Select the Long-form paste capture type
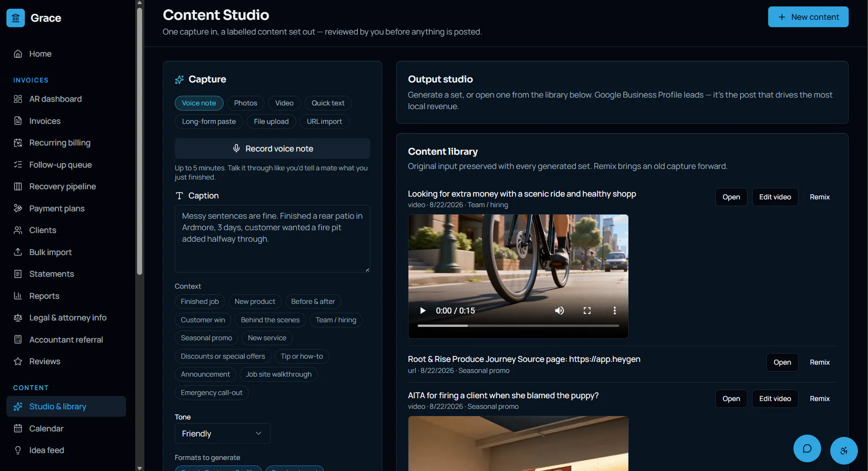Viewport: 868px width, 471px height. (x=209, y=122)
